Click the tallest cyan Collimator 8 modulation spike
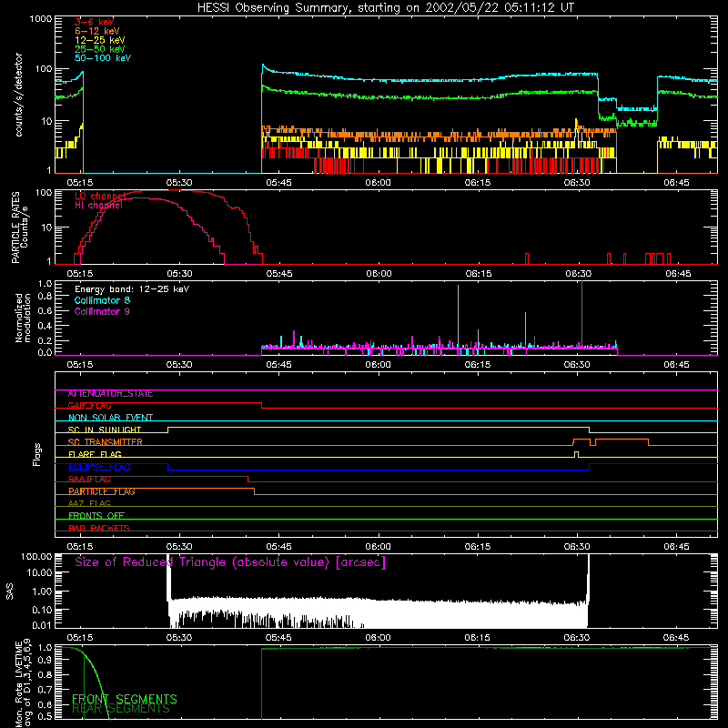This screenshot has width=728, height=728. point(459,316)
